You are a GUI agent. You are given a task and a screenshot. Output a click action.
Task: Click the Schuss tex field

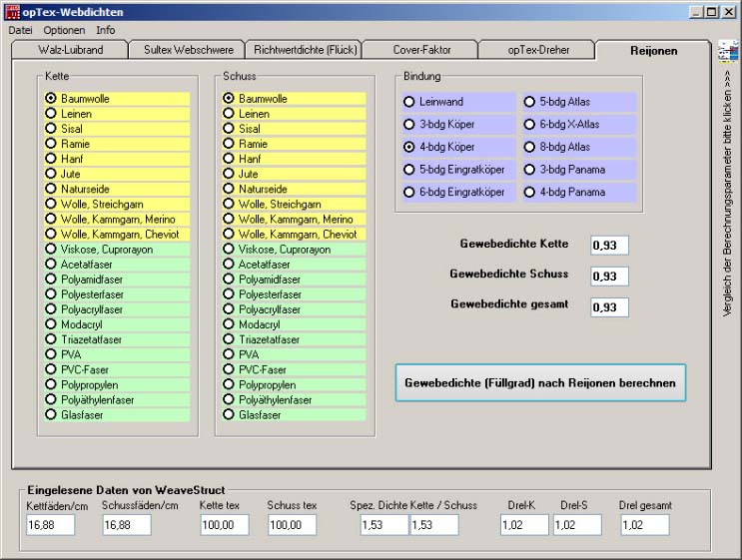coord(292,525)
